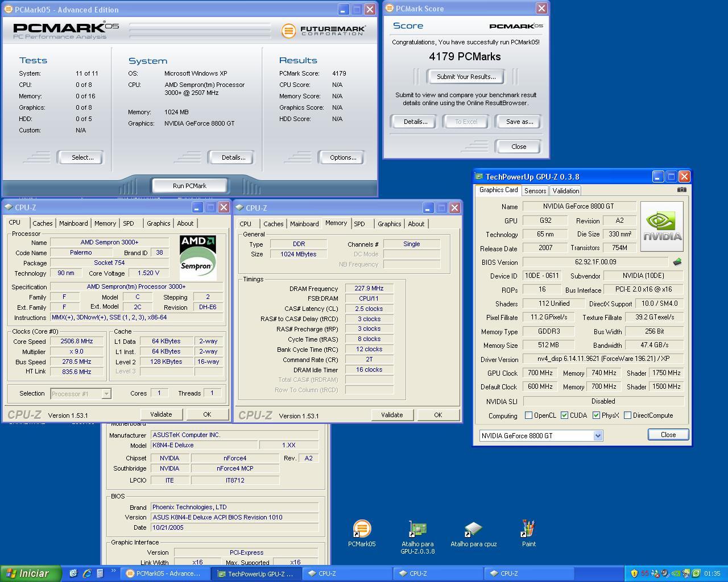Image resolution: width=728 pixels, height=582 pixels.
Task: Open the NVIDIA GeForce 8800 GT dropdown
Action: click(598, 435)
